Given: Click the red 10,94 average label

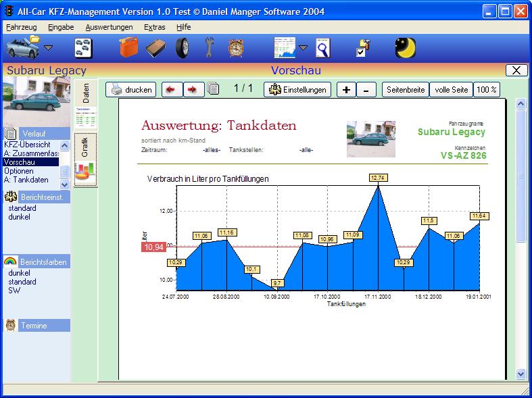Looking at the screenshot, I should click(153, 247).
